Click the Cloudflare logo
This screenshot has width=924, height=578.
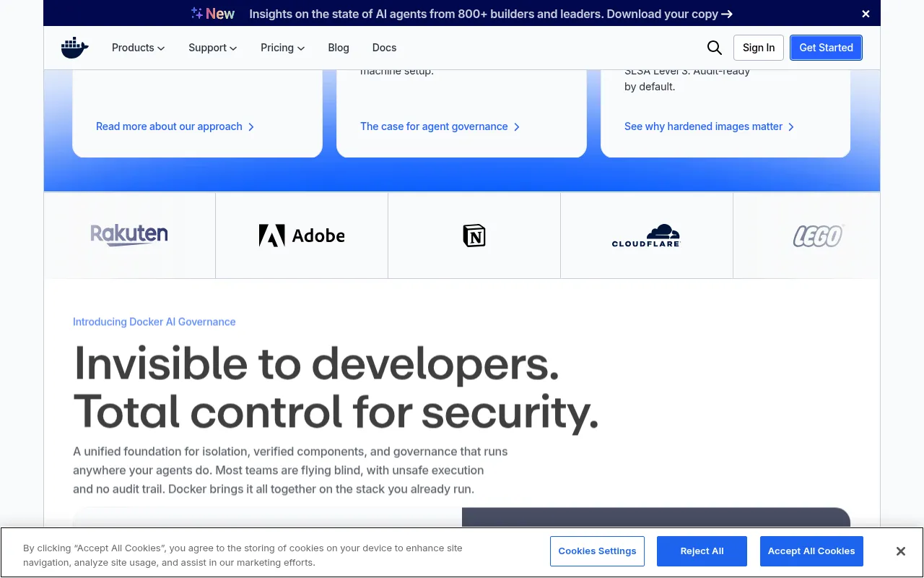pos(646,236)
